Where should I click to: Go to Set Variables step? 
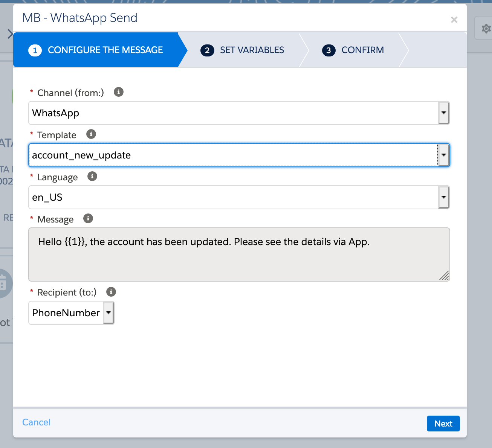[252, 50]
